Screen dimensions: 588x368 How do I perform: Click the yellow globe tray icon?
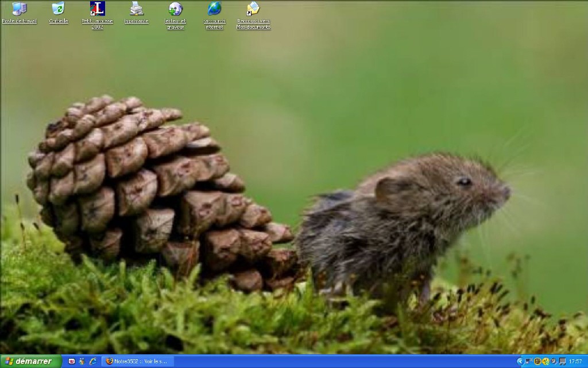(537, 361)
